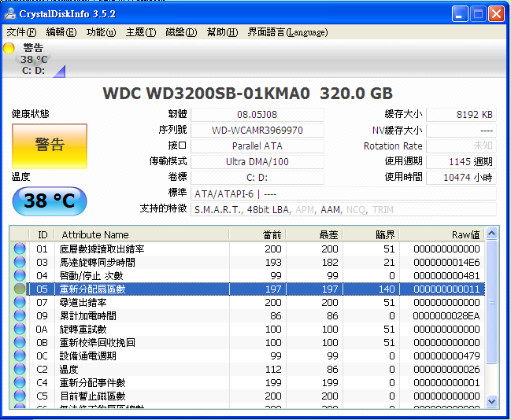Select the 重新分配事件數 row
Image resolution: width=511 pixels, height=420 pixels.
click(248, 382)
